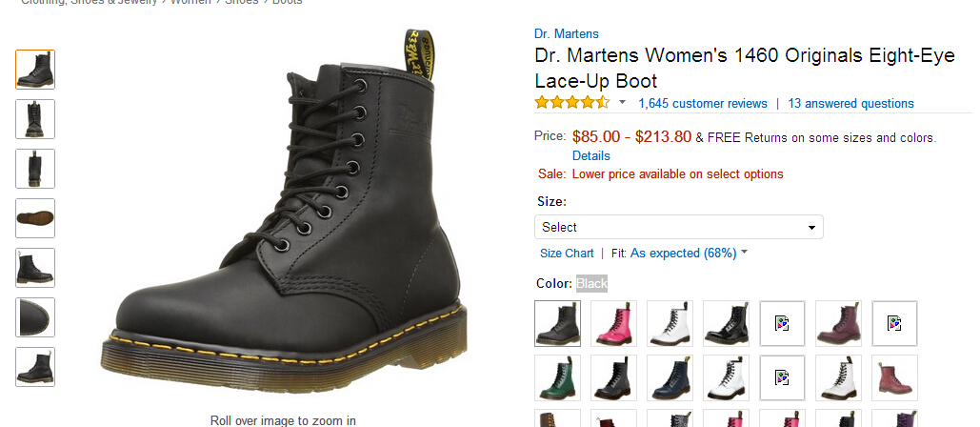Image resolution: width=980 pixels, height=427 pixels.
Task: View the front-facing boot thumbnail
Action: (35, 119)
